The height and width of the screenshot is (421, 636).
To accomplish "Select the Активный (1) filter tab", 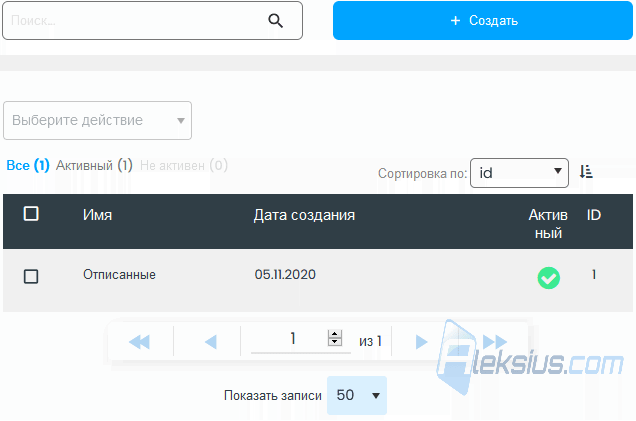I will tap(94, 165).
